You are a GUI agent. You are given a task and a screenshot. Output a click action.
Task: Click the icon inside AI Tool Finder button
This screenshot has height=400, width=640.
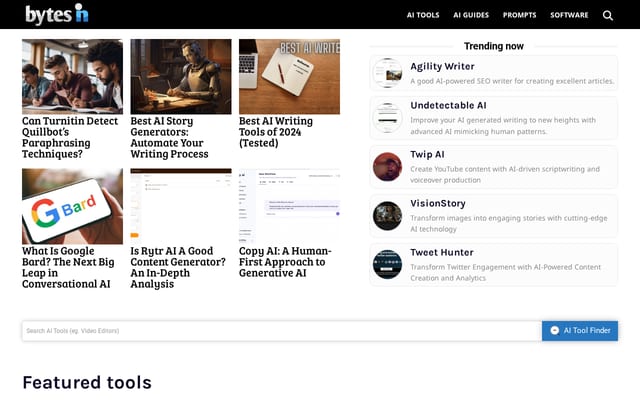point(554,331)
